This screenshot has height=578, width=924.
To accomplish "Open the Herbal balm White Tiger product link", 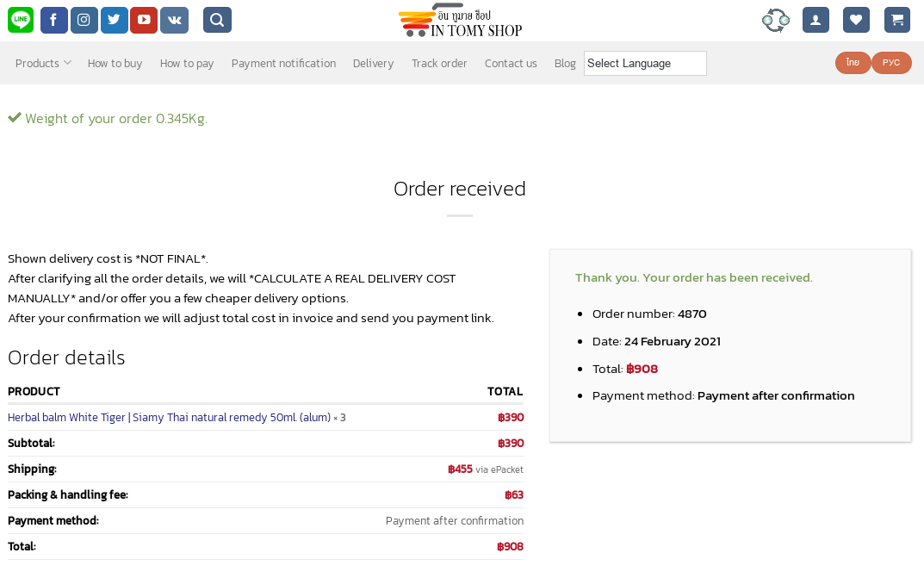I will (169, 417).
